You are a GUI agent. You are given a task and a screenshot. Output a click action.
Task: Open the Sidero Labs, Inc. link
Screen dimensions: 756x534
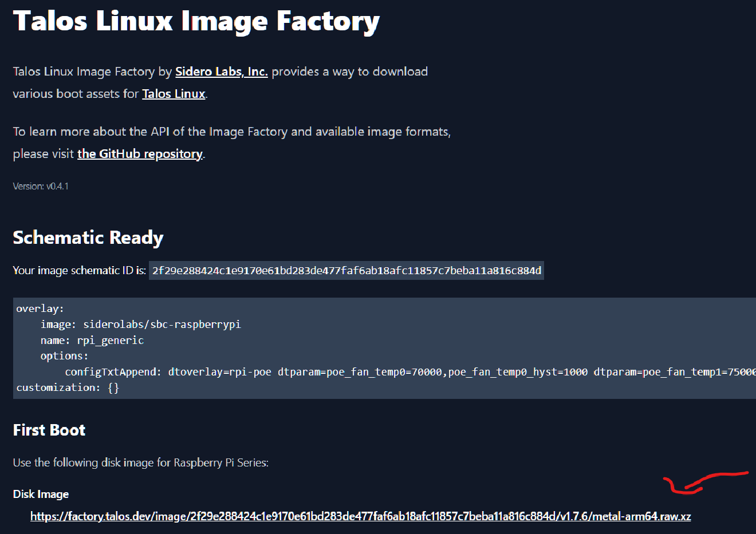[221, 72]
